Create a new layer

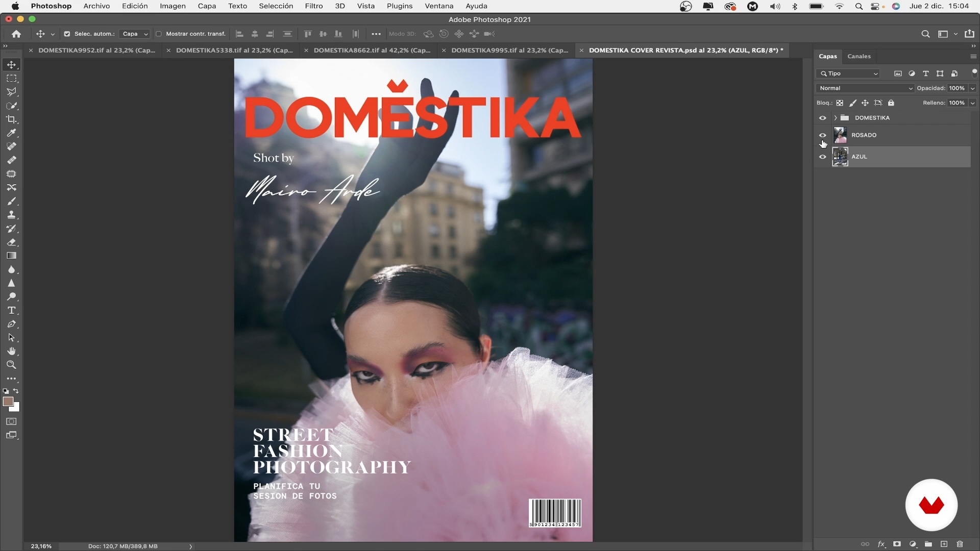(x=944, y=544)
